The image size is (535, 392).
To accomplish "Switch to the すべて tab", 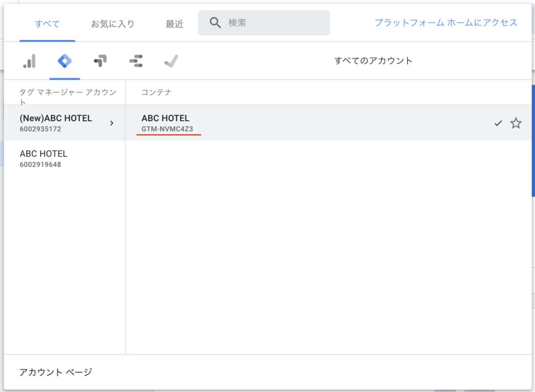I will click(x=47, y=24).
